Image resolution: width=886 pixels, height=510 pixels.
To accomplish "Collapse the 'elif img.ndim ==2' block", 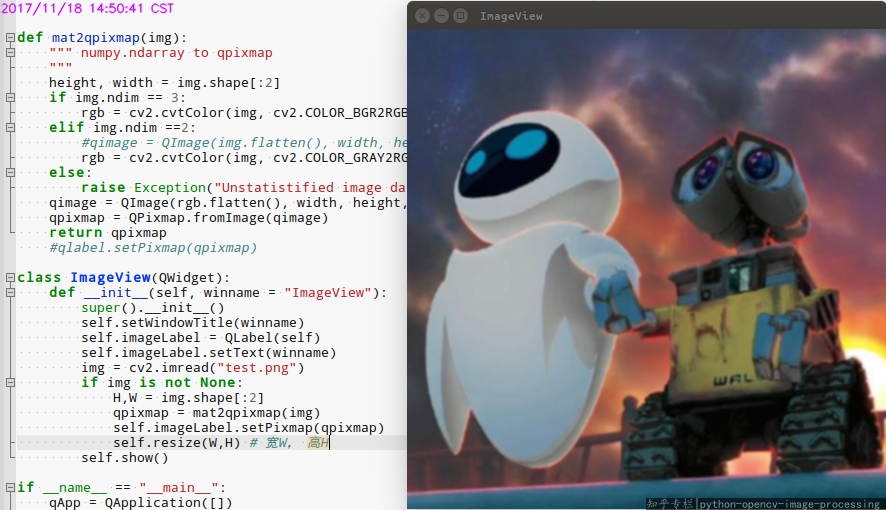I will click(x=10, y=128).
